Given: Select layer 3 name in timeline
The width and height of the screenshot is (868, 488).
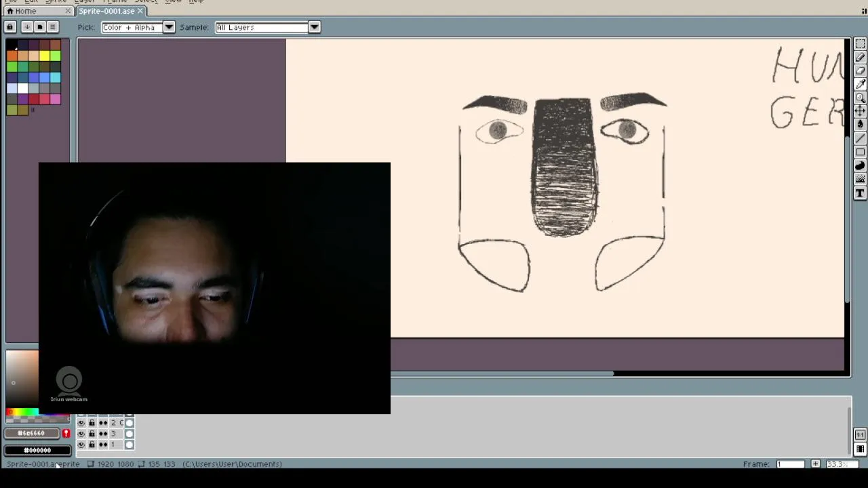Looking at the screenshot, I should point(117,434).
